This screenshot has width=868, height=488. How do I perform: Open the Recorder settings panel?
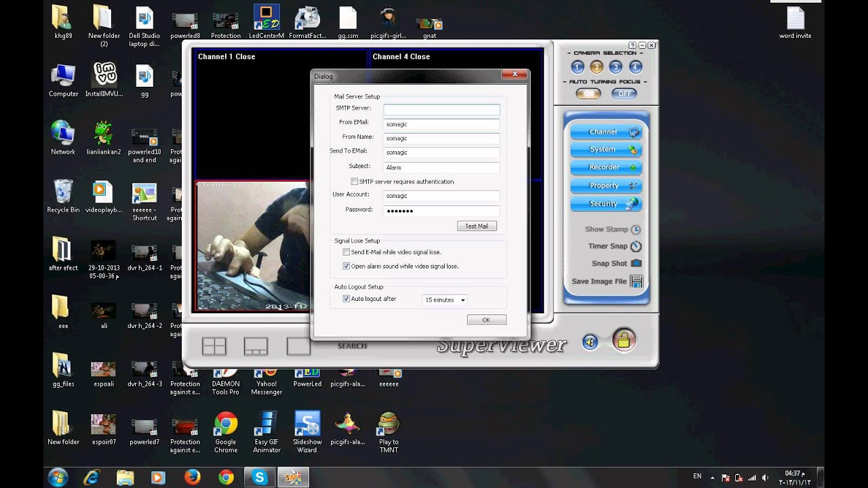[x=606, y=167]
